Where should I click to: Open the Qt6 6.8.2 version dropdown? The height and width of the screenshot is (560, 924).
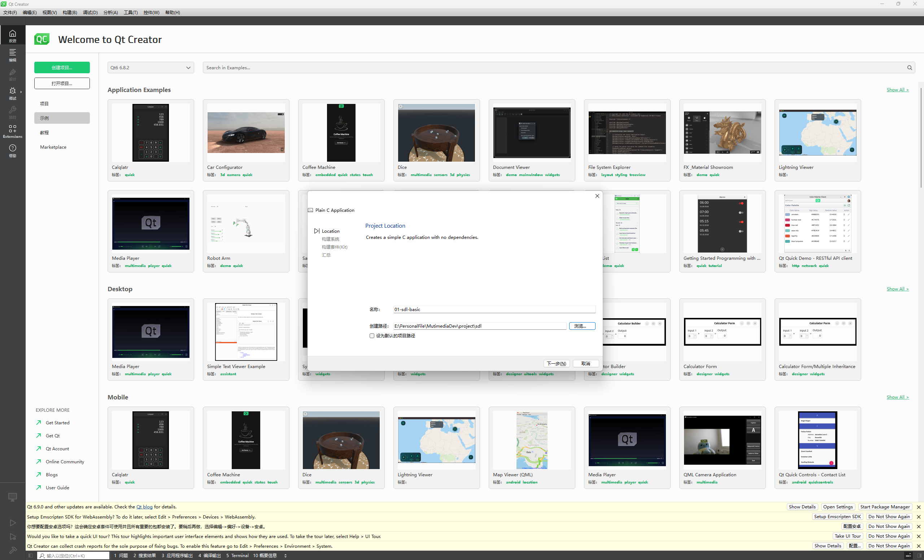(151, 68)
